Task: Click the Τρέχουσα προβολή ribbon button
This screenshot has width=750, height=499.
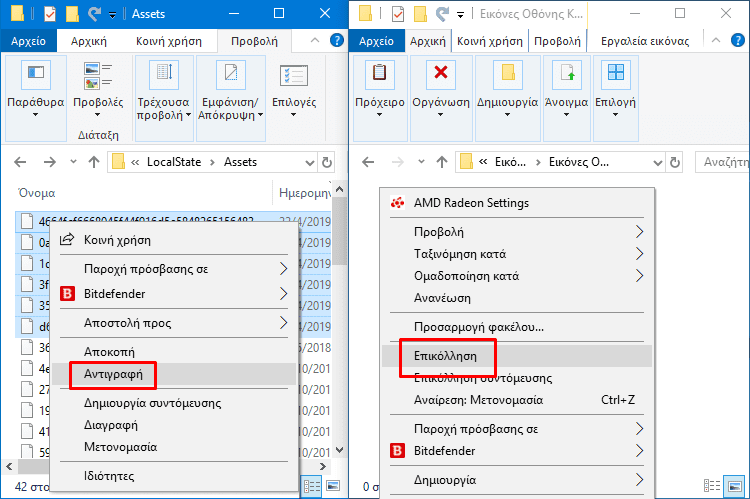Action: click(x=163, y=89)
